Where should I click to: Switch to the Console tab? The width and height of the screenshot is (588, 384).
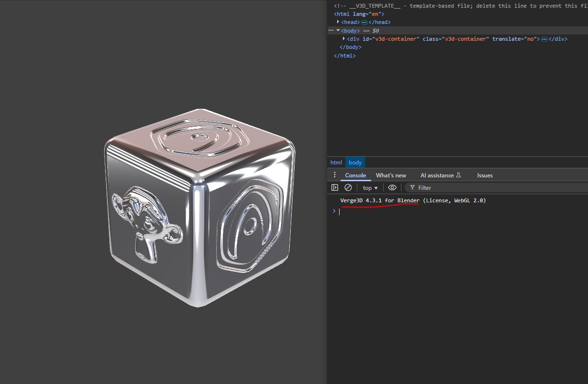(355, 175)
